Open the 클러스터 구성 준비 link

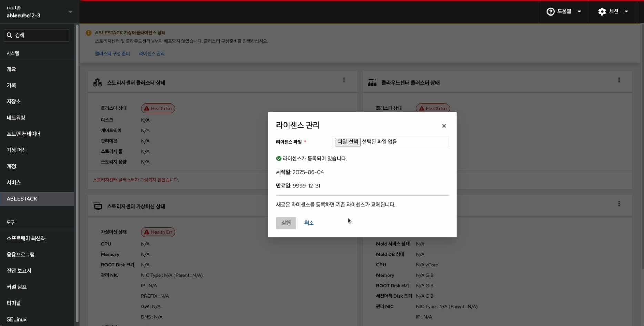[112, 53]
